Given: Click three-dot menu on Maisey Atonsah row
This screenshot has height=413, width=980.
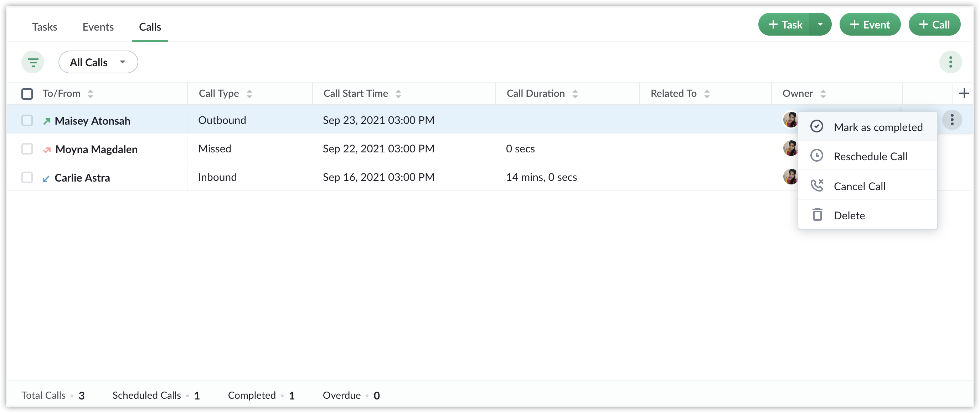Looking at the screenshot, I should point(951,120).
